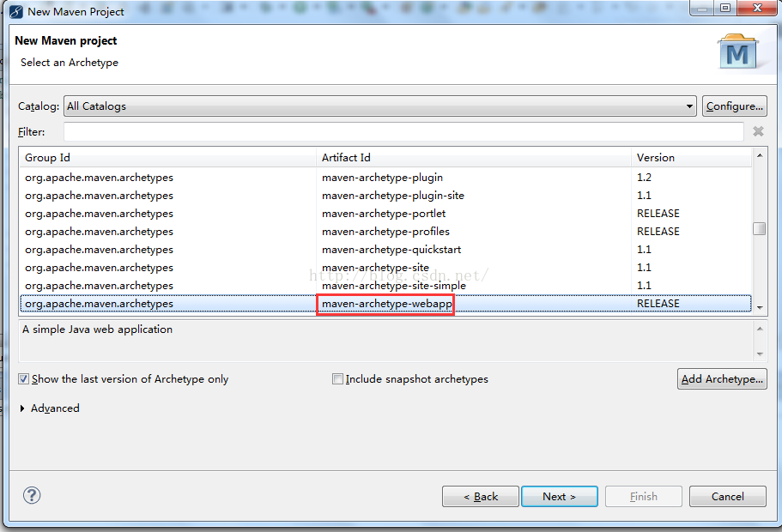This screenshot has height=532, width=782.
Task: Select the maven-archetype-profiles row
Action: pyautogui.click(x=385, y=232)
